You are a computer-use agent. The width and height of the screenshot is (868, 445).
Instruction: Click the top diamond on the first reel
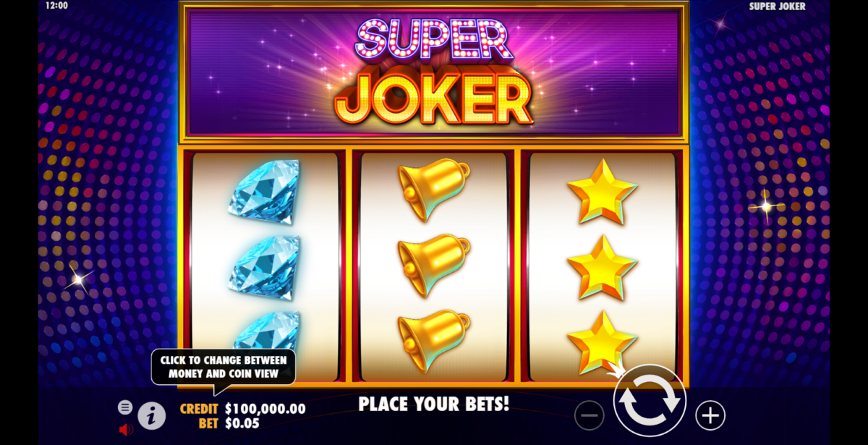[264, 189]
